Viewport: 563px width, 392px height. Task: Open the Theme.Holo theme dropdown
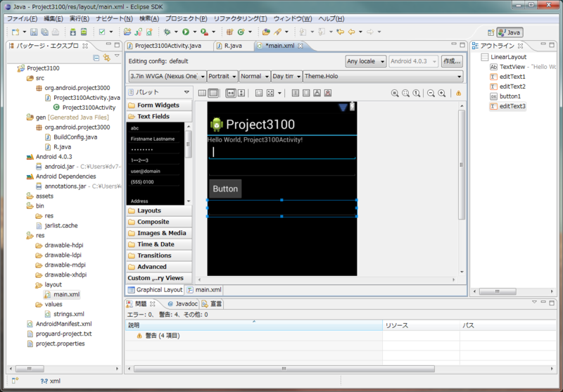pyautogui.click(x=383, y=76)
